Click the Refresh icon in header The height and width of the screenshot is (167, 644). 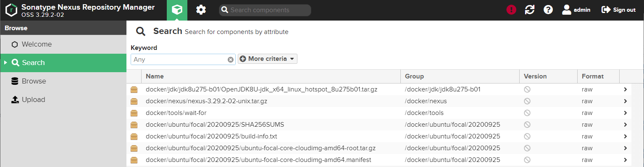click(x=530, y=10)
